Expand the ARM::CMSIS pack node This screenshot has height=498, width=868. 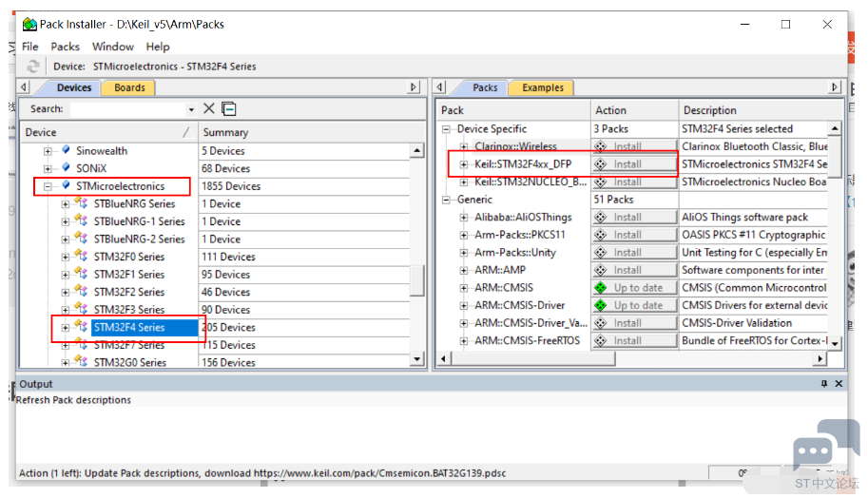(464, 288)
